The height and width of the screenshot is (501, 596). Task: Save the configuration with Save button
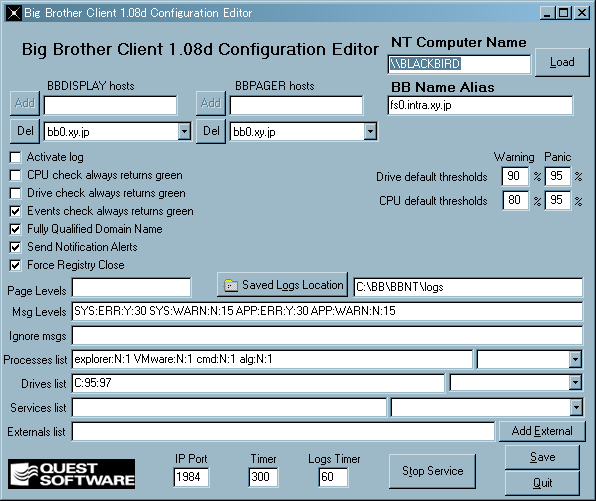[542, 457]
